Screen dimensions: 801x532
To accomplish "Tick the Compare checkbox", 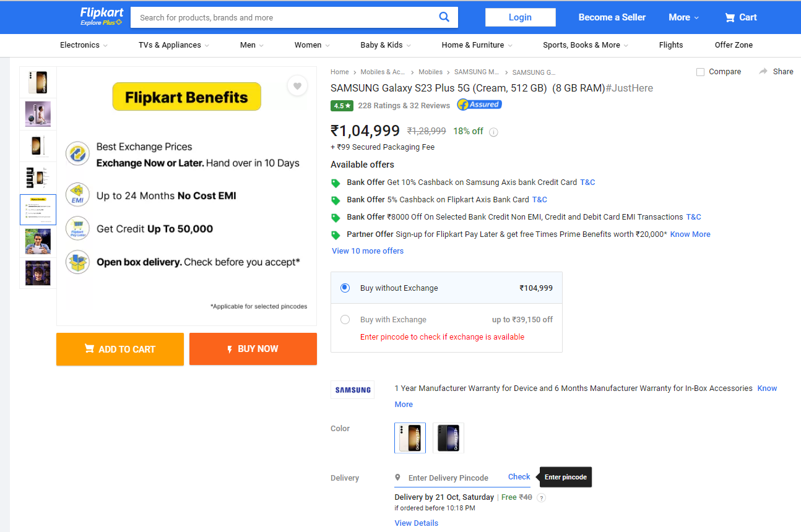I will coord(700,72).
